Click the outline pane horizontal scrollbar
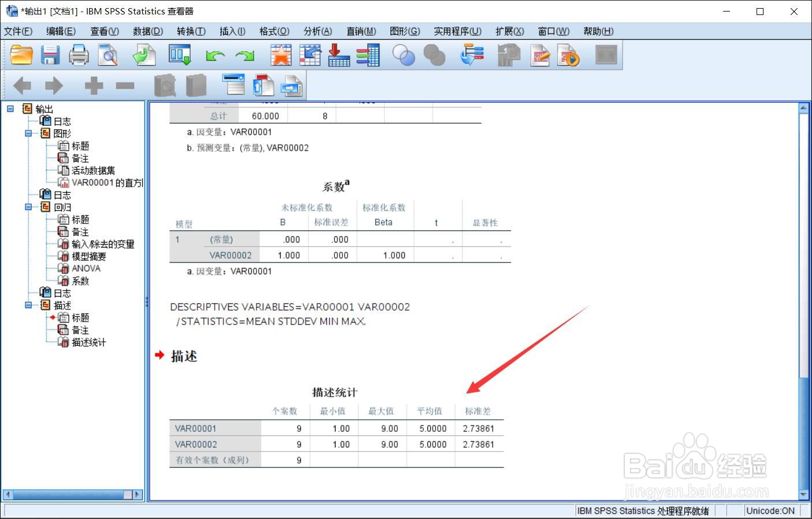Image resolution: width=812 pixels, height=519 pixels. click(x=72, y=495)
